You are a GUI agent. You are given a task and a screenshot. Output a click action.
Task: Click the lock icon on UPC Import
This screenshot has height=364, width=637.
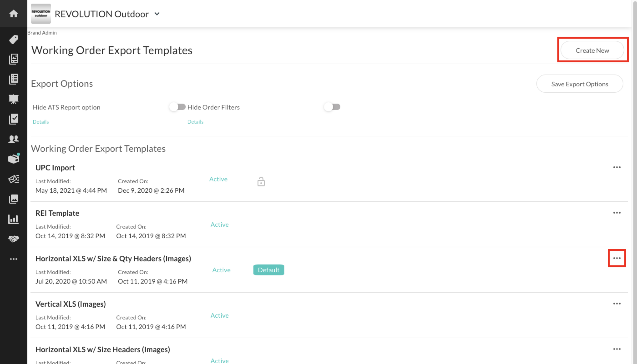(x=261, y=182)
